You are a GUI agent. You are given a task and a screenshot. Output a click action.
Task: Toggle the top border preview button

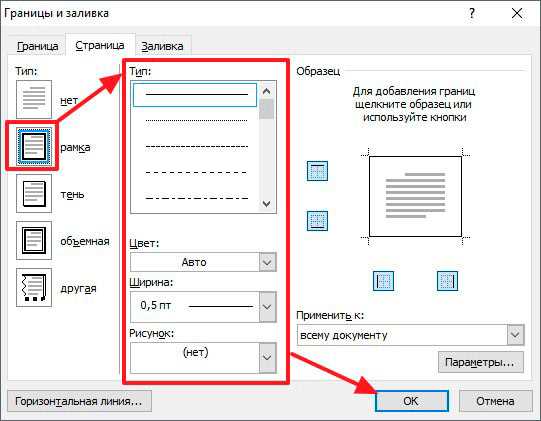[x=317, y=171]
